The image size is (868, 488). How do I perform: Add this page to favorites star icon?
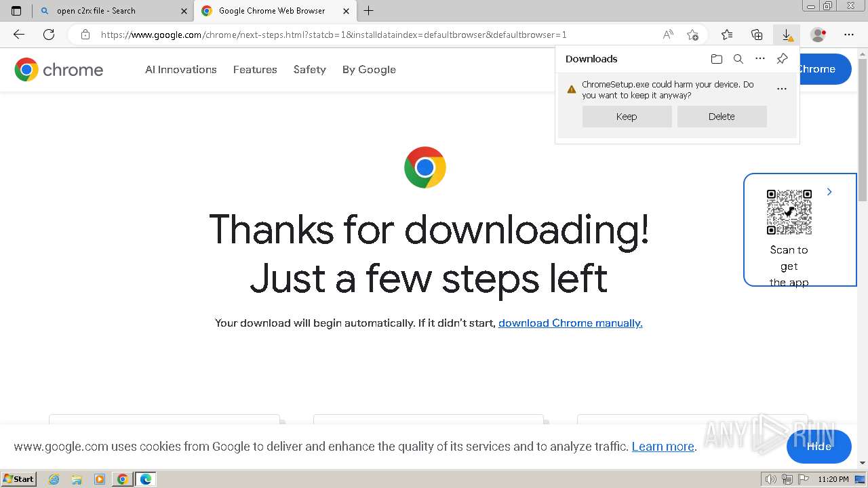[x=692, y=35]
